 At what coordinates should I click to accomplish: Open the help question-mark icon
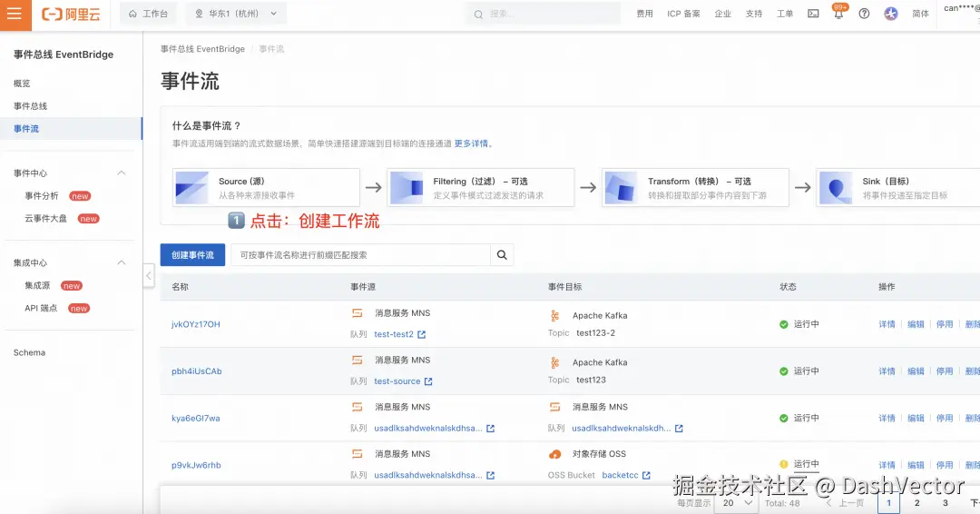pos(864,14)
